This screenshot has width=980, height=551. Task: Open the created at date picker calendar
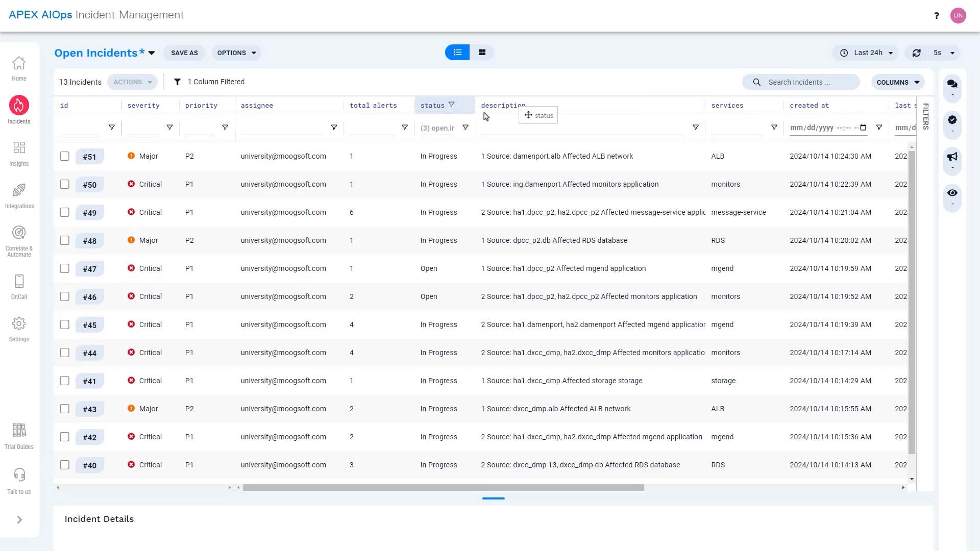tap(863, 128)
